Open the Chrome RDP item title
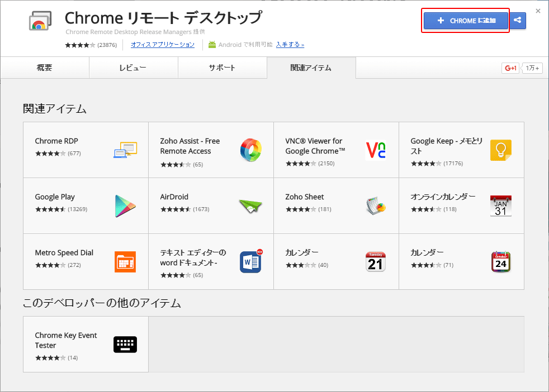 [56, 141]
